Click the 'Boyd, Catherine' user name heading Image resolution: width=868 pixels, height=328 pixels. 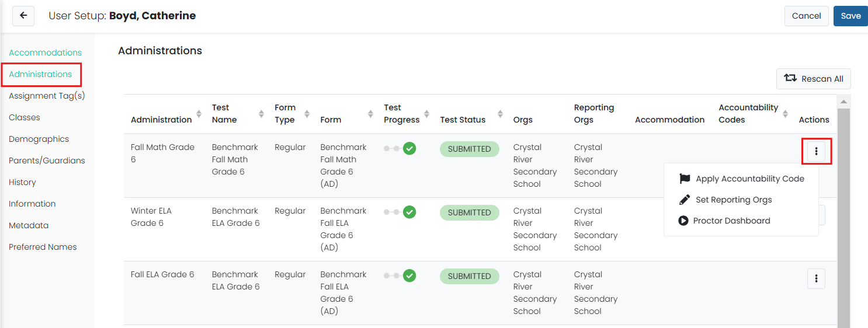click(x=152, y=16)
